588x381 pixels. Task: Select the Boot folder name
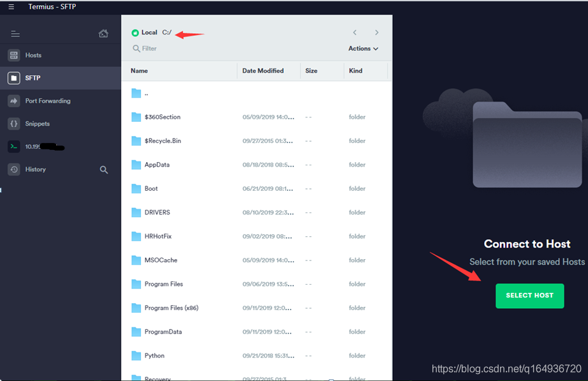click(x=151, y=189)
